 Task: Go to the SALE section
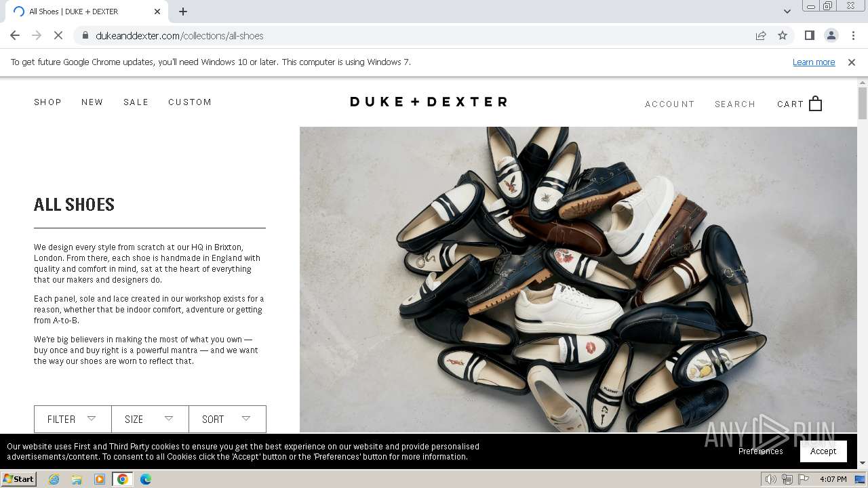click(x=136, y=102)
